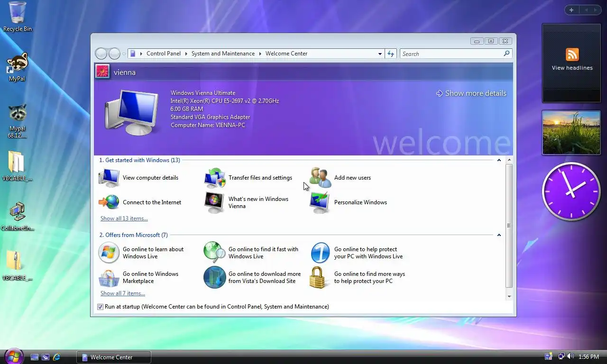This screenshot has height=364, width=607.
Task: Open the Recycle Bin desktop icon
Action: [x=18, y=13]
